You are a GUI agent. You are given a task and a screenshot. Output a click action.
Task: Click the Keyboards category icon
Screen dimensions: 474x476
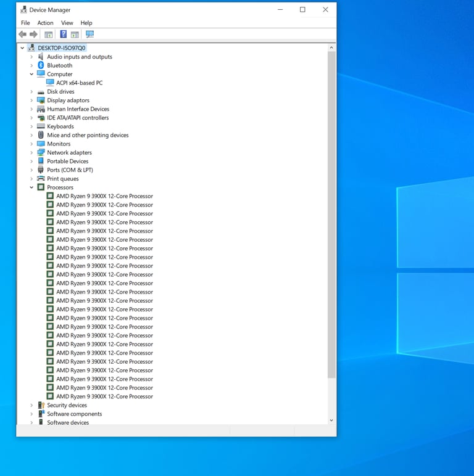(x=41, y=126)
